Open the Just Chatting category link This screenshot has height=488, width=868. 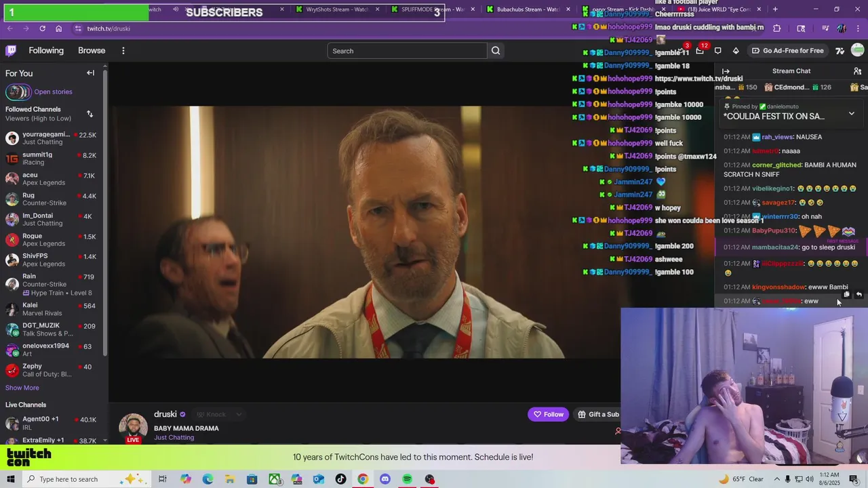174,438
